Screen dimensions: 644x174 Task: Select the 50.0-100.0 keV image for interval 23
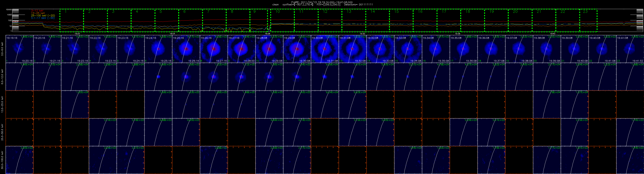630,160
